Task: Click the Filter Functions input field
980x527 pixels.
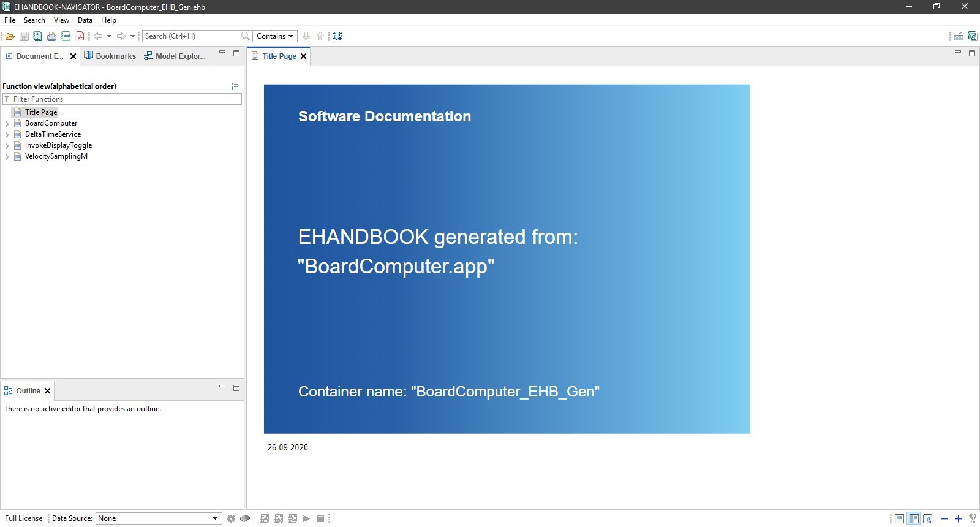Action: coord(126,99)
